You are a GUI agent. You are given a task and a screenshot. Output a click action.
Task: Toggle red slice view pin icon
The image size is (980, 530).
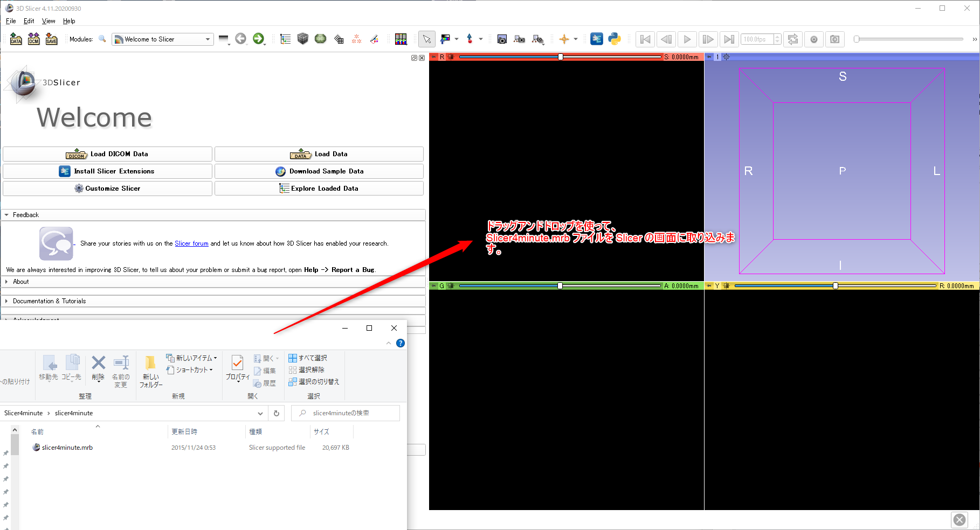[x=433, y=57]
